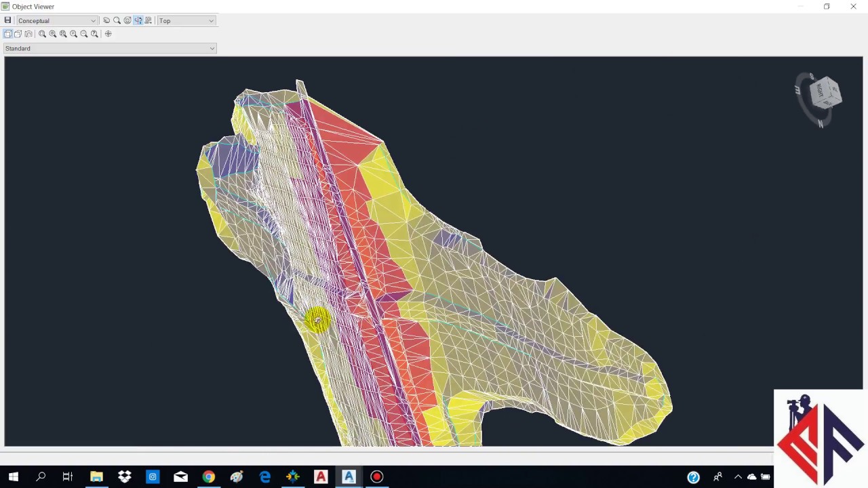Click the ViewCube in viewport corner

click(x=825, y=92)
